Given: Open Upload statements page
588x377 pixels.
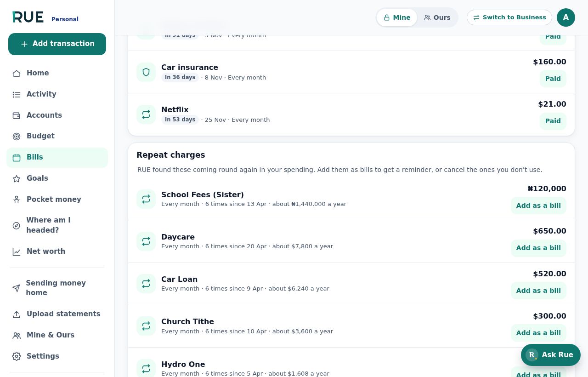Looking at the screenshot, I should pyautogui.click(x=57, y=314).
